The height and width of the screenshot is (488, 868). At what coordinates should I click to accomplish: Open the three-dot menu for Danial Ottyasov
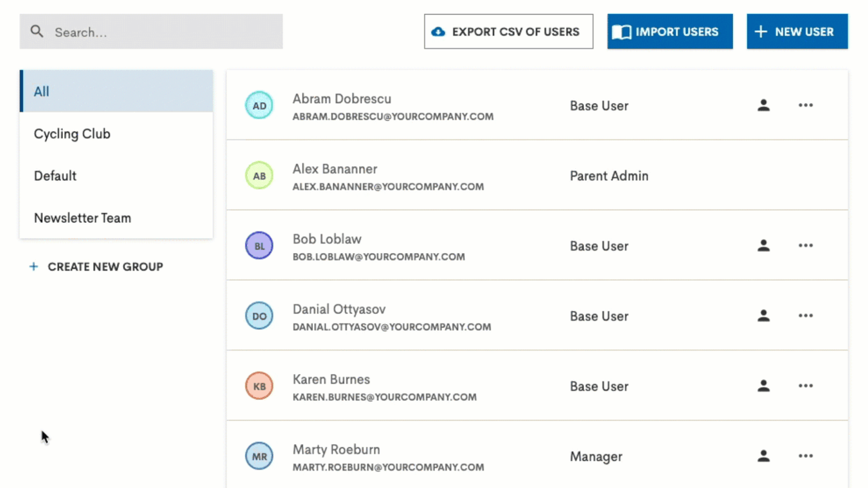(x=806, y=316)
